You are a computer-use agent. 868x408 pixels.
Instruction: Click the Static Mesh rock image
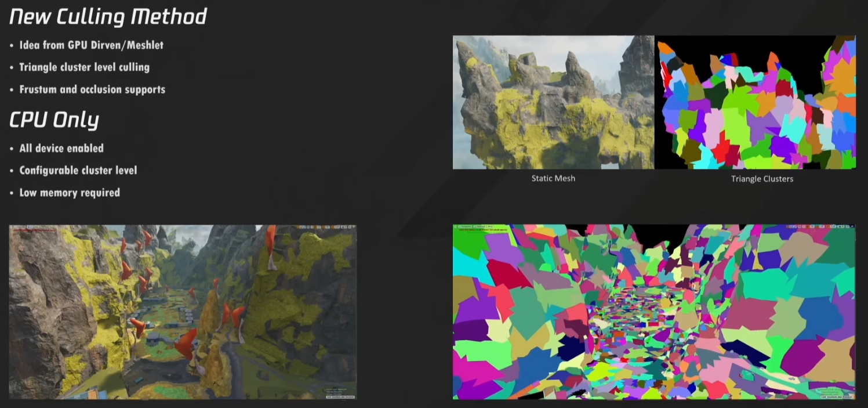(x=553, y=102)
